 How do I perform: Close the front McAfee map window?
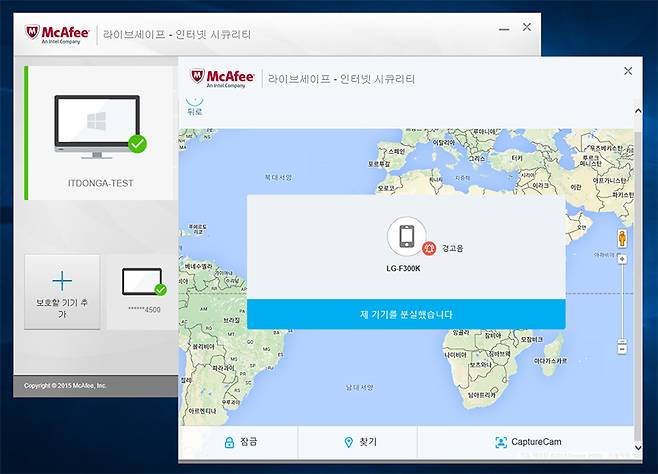(x=628, y=71)
